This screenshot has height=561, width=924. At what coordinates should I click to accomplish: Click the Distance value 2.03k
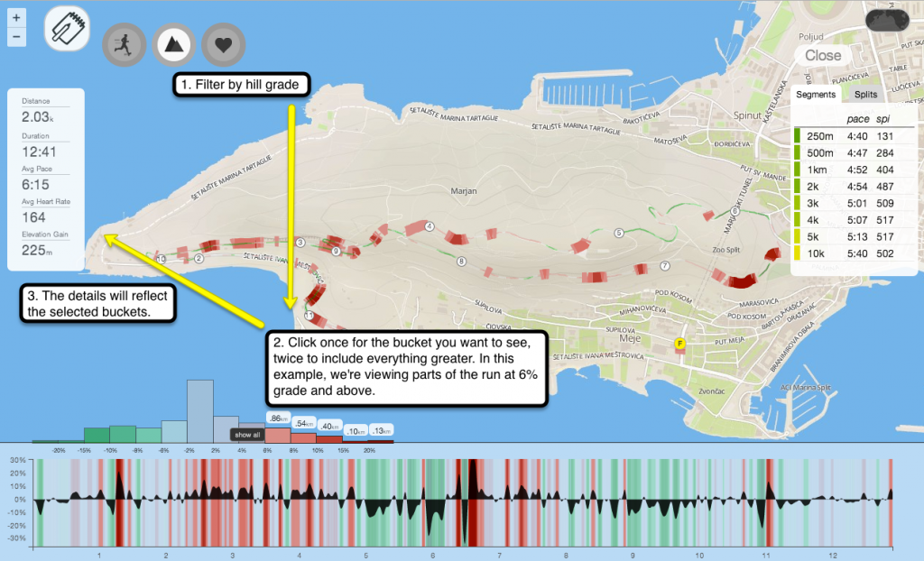[38, 117]
